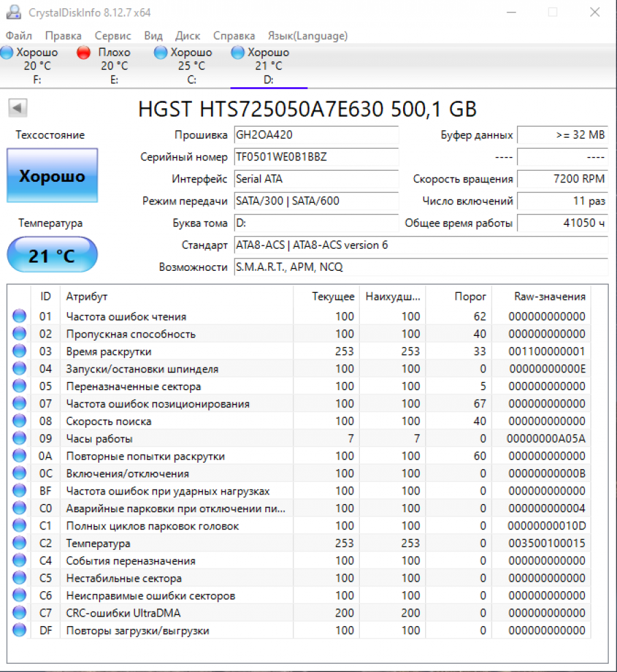Click the blue status icon beside Переназначенные сектора
The image size is (617, 672).
[19, 385]
